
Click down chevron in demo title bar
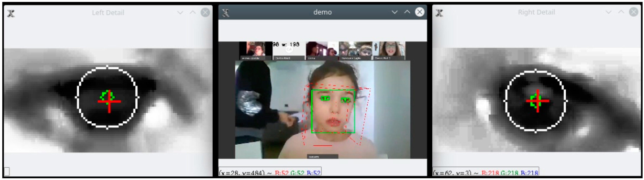[x=395, y=12]
